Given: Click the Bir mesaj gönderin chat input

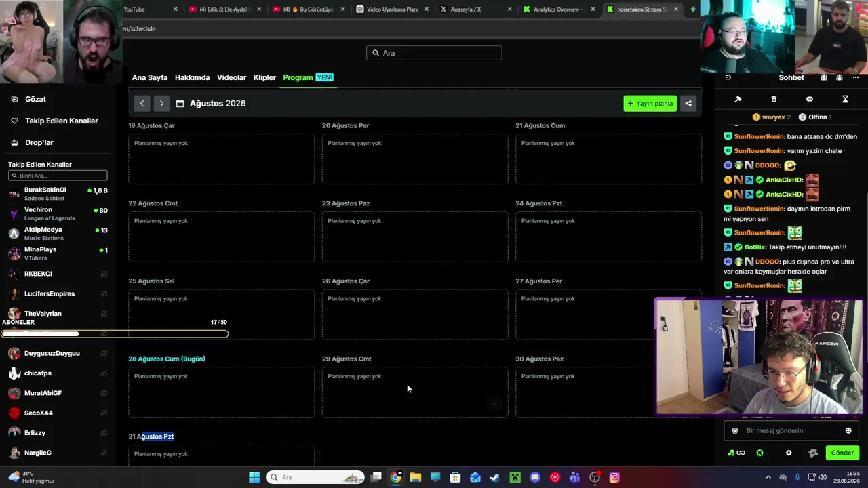Looking at the screenshot, I should pos(791,430).
